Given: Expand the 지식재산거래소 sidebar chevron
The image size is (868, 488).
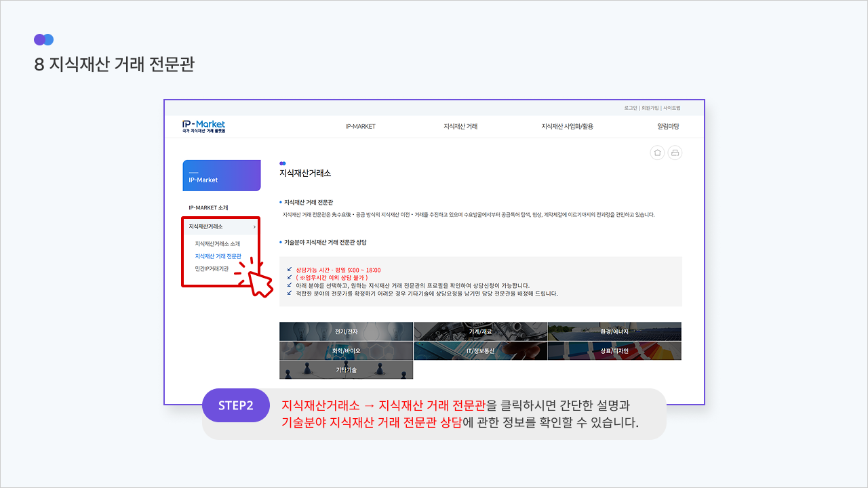Looking at the screenshot, I should coord(254,226).
